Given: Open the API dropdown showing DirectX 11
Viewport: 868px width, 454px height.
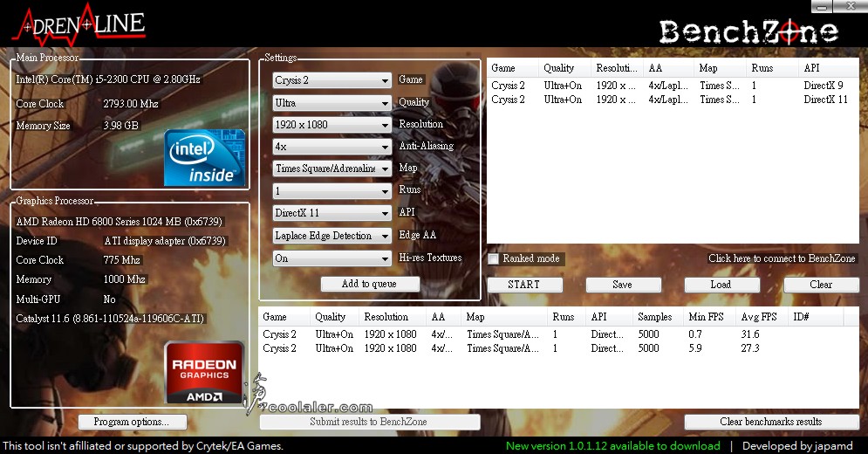Looking at the screenshot, I should point(332,213).
